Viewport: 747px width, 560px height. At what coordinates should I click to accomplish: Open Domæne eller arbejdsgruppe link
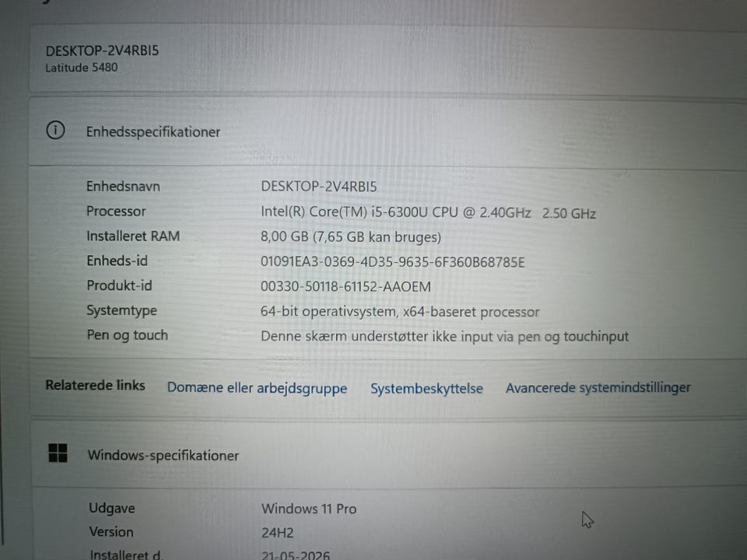[257, 387]
